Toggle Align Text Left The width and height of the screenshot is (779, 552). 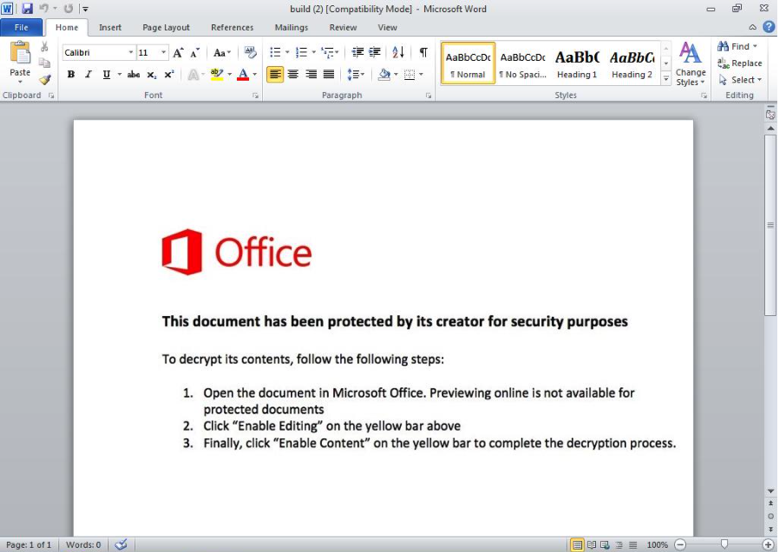(275, 75)
